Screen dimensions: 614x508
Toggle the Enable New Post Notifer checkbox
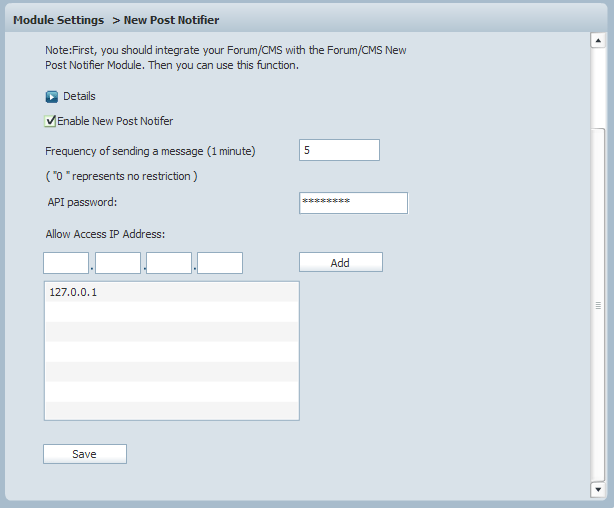coord(50,121)
